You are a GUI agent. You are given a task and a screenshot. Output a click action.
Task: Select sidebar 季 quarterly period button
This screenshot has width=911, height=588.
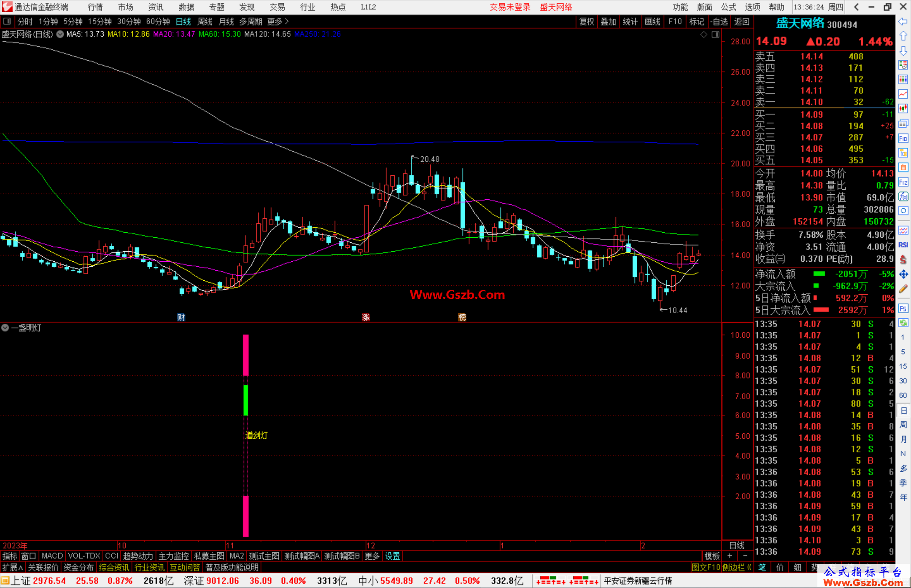903,483
